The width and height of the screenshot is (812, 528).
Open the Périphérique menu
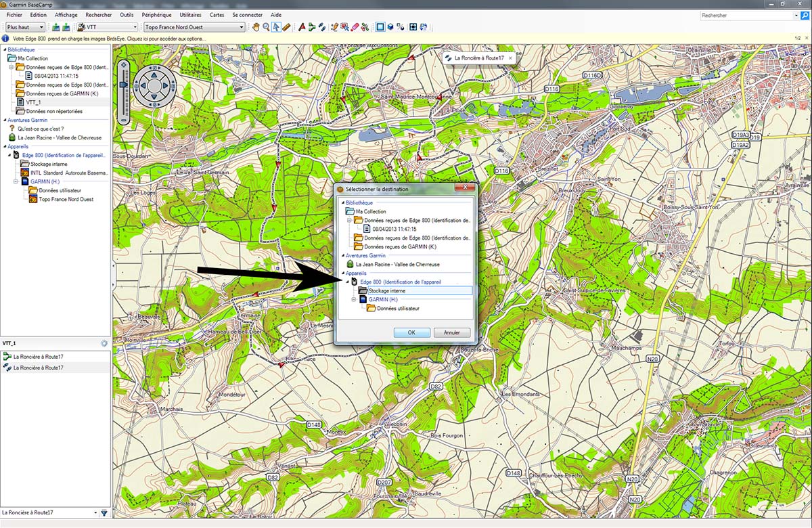(x=156, y=15)
